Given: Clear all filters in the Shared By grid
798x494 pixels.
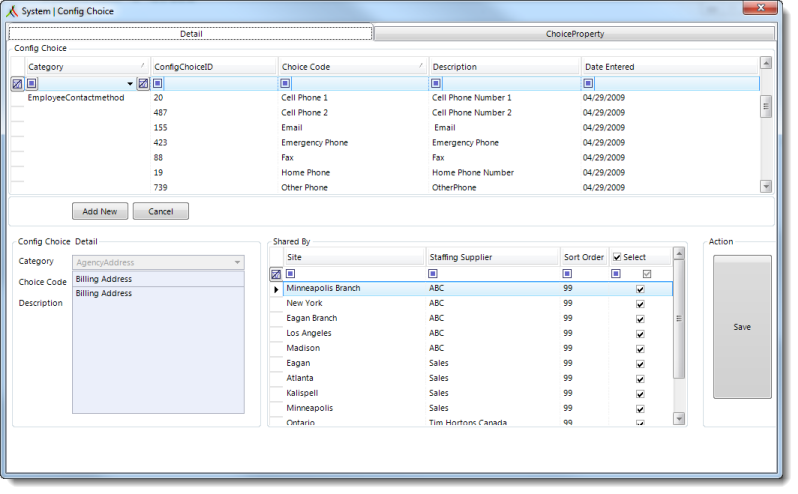Looking at the screenshot, I should (276, 274).
